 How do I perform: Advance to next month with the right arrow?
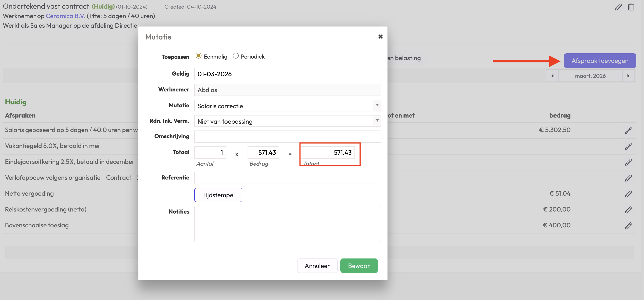click(628, 76)
